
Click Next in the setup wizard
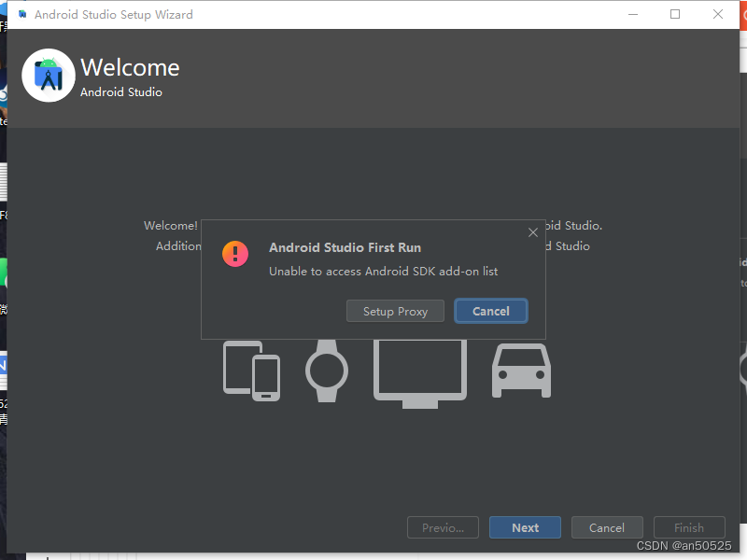[x=525, y=527]
